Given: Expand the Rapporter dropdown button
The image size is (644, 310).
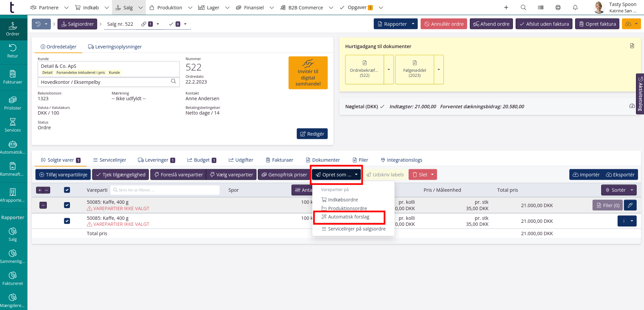Looking at the screenshot, I should coord(413,24).
